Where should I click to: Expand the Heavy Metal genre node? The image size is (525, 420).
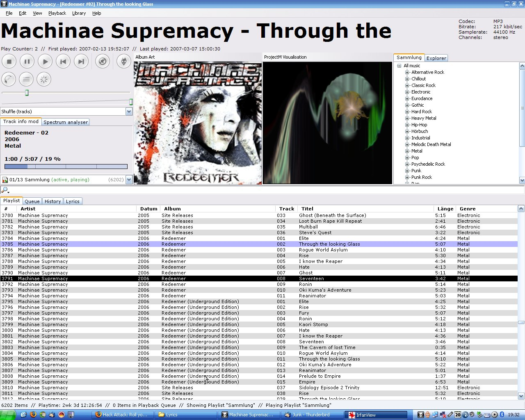407,118
